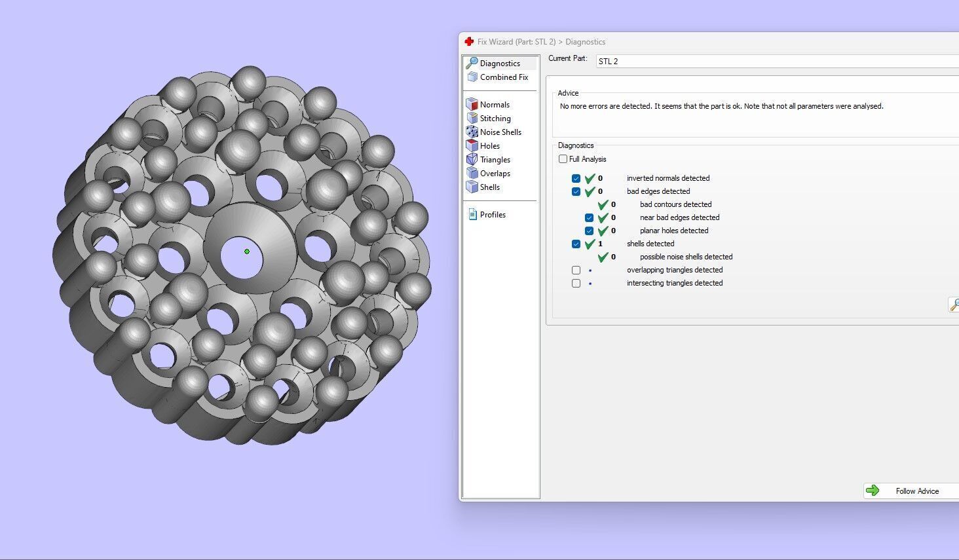Select the Normals fixing section
The width and height of the screenshot is (959, 560).
(495, 105)
